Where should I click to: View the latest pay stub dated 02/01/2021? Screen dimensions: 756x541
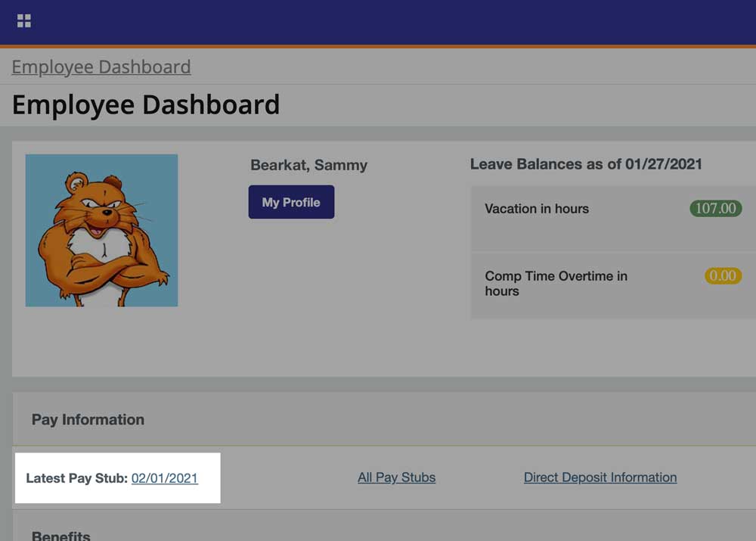[164, 477]
